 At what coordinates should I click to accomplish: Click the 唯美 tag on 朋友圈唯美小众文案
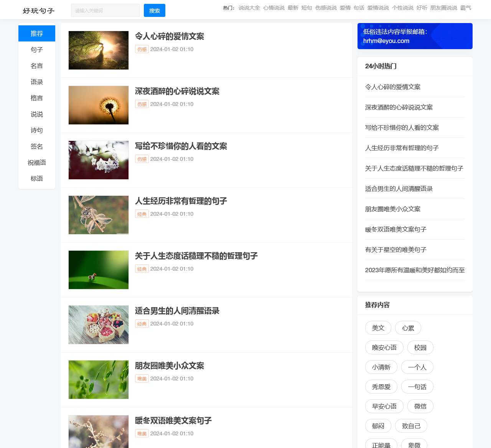pyautogui.click(x=142, y=379)
